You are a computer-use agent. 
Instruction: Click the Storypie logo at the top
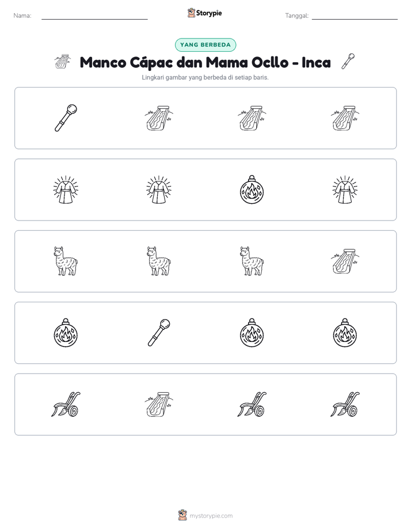205,13
